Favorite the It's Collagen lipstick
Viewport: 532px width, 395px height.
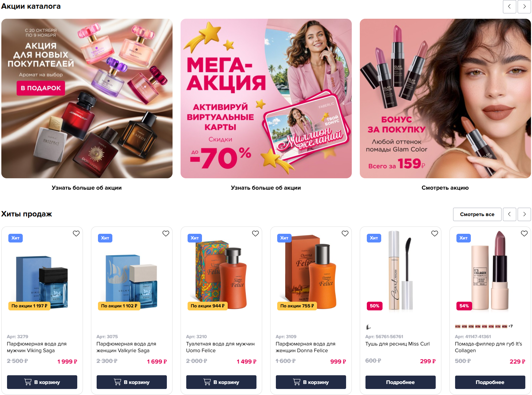point(524,233)
